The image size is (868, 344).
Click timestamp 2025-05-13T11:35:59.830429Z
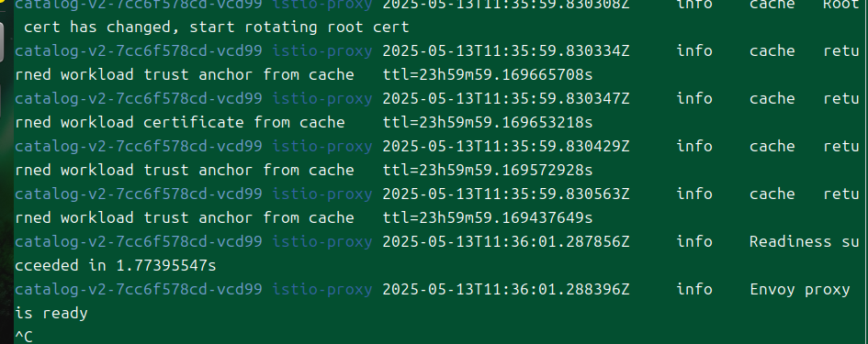[x=505, y=146]
